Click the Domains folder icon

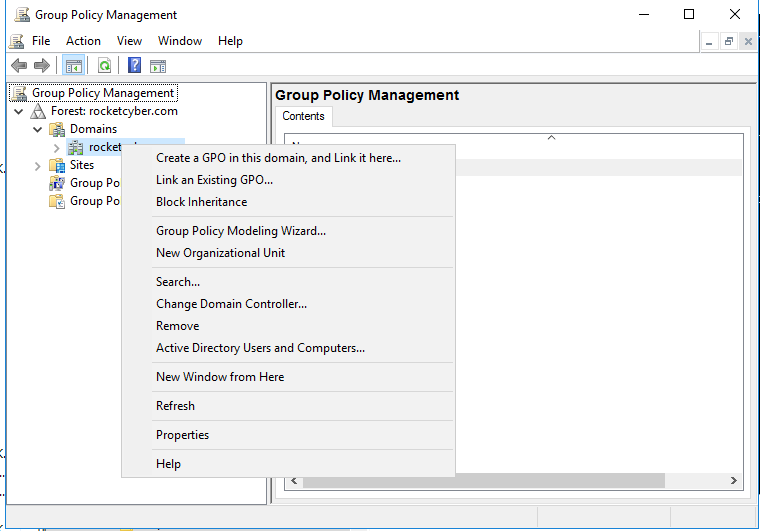[57, 129]
